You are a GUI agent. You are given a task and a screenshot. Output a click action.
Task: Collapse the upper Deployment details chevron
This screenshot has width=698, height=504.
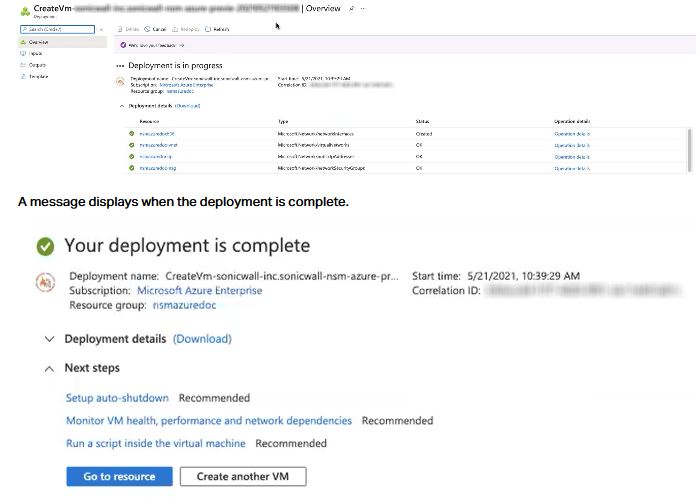tap(122, 105)
